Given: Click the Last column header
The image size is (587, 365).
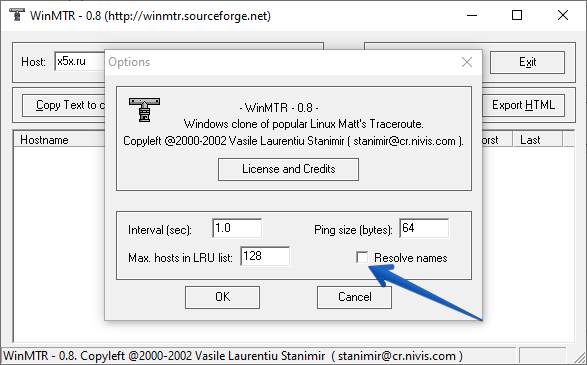Looking at the screenshot, I should coord(537,140).
